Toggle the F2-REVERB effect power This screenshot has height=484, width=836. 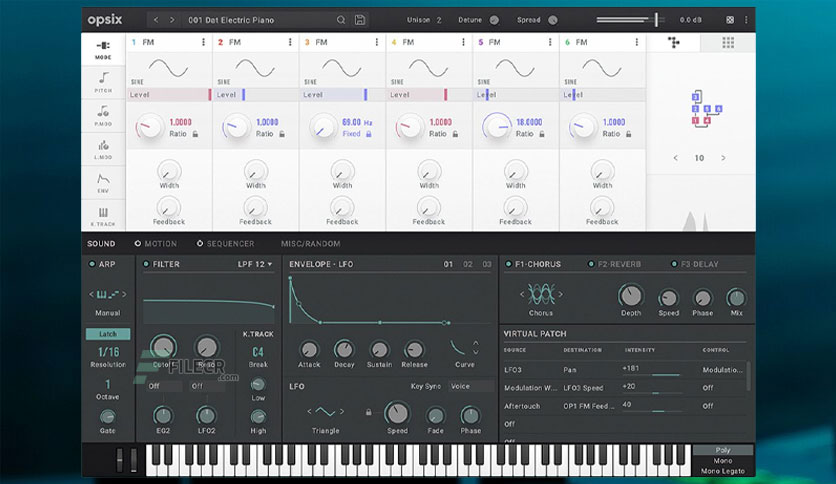[x=591, y=264]
